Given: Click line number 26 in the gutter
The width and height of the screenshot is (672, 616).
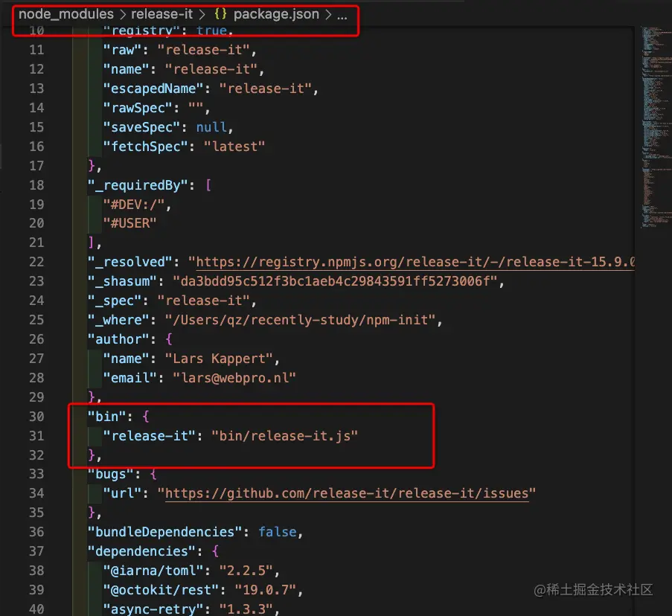Looking at the screenshot, I should coord(36,339).
